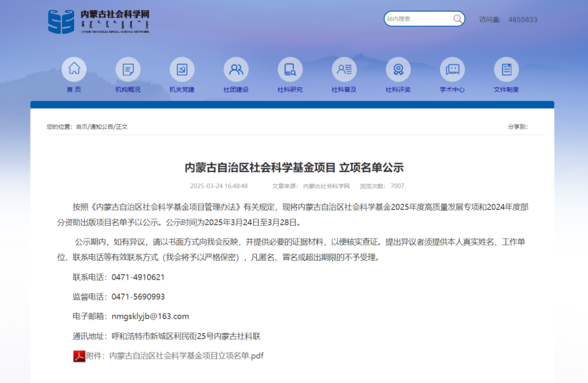Click the email address nmgsklyjb@163.com
The width and height of the screenshot is (588, 383).
tap(150, 316)
